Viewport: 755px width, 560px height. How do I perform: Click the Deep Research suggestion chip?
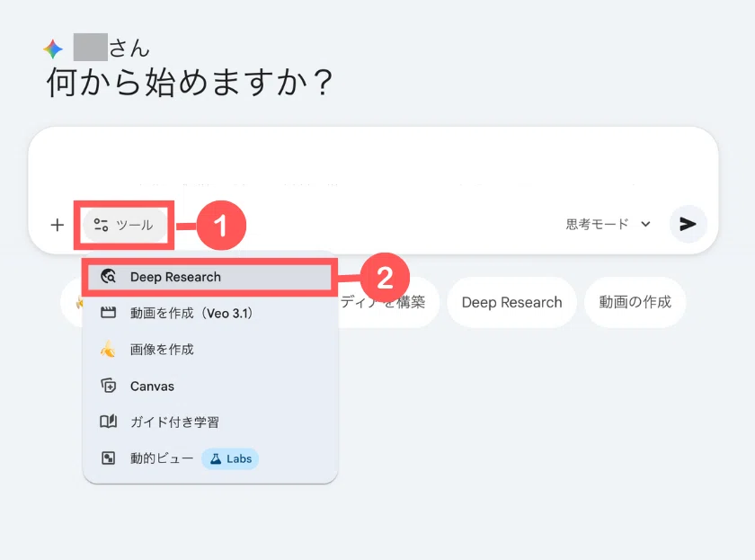pyautogui.click(x=511, y=302)
